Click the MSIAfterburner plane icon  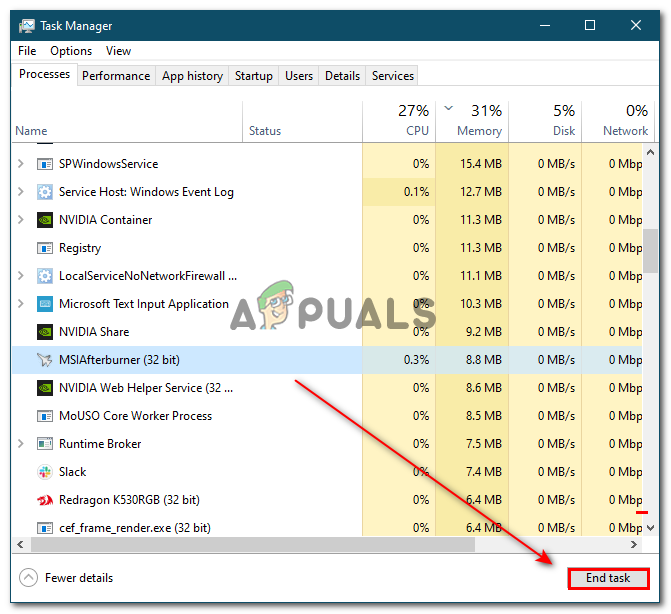coord(45,360)
